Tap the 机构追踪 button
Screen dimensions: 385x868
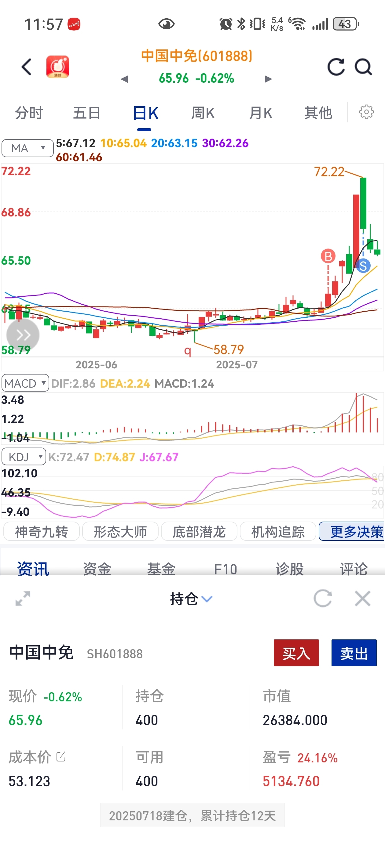pos(278,531)
